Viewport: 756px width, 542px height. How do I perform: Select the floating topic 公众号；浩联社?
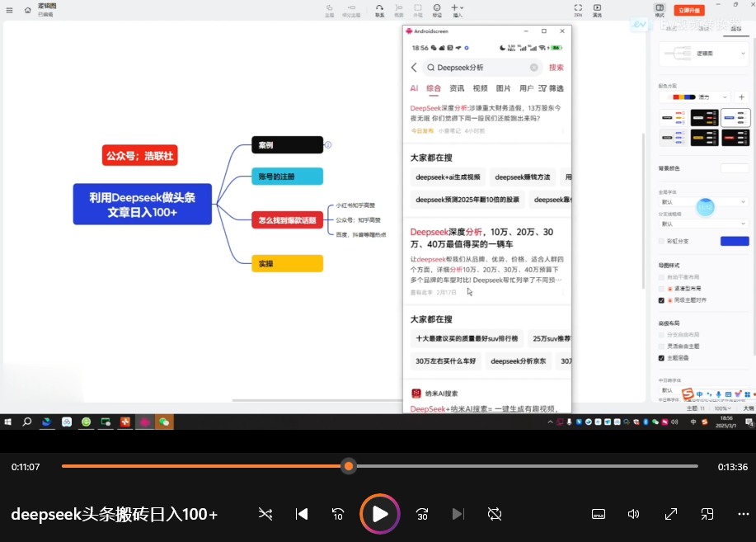pyautogui.click(x=140, y=155)
